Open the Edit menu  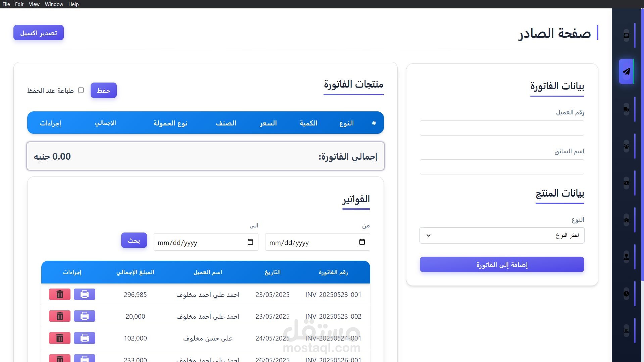(19, 4)
